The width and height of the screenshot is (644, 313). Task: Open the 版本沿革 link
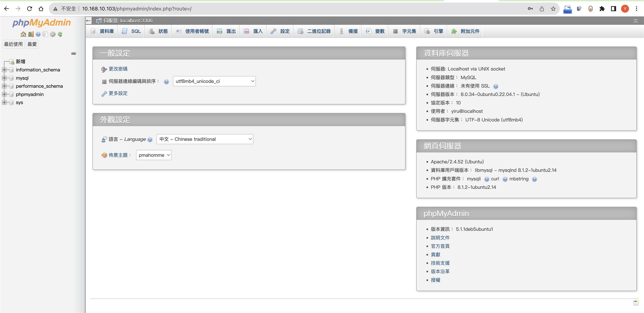440,272
